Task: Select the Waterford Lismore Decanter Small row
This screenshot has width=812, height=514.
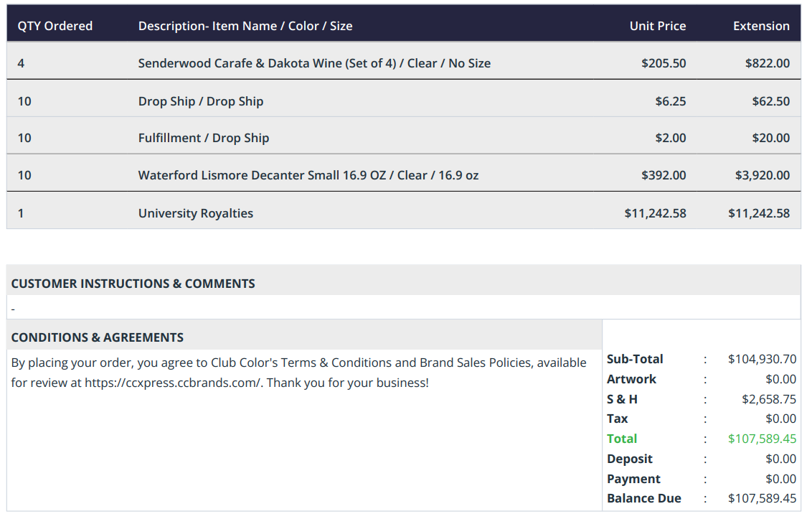Action: pos(403,175)
